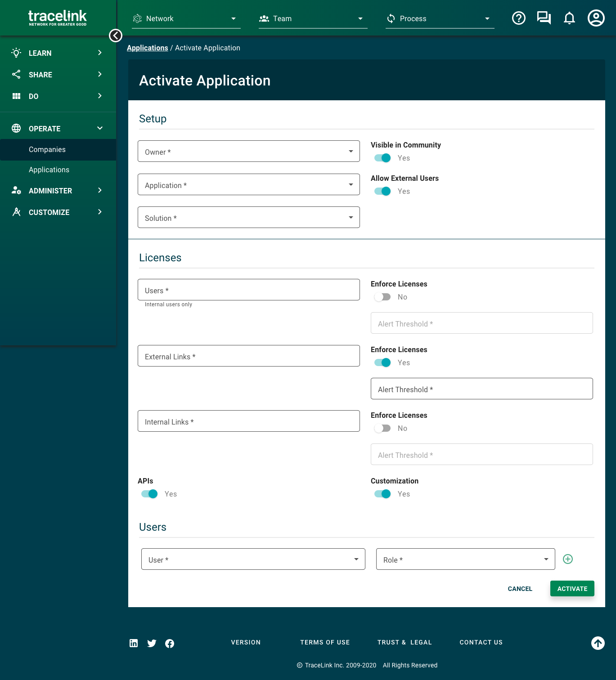Image resolution: width=616 pixels, height=680 pixels.
Task: Open the Help question mark icon
Action: 519,18
